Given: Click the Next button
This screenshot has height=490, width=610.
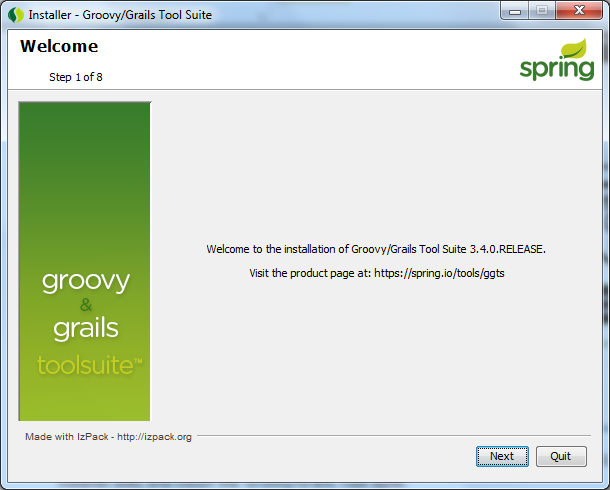Looking at the screenshot, I should 501,456.
